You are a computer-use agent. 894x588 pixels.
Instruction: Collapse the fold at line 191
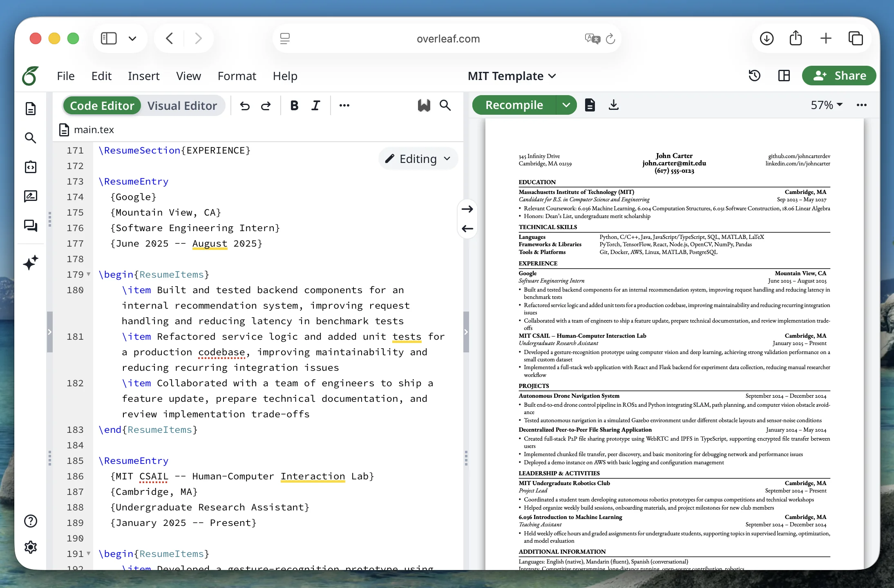pyautogui.click(x=88, y=554)
